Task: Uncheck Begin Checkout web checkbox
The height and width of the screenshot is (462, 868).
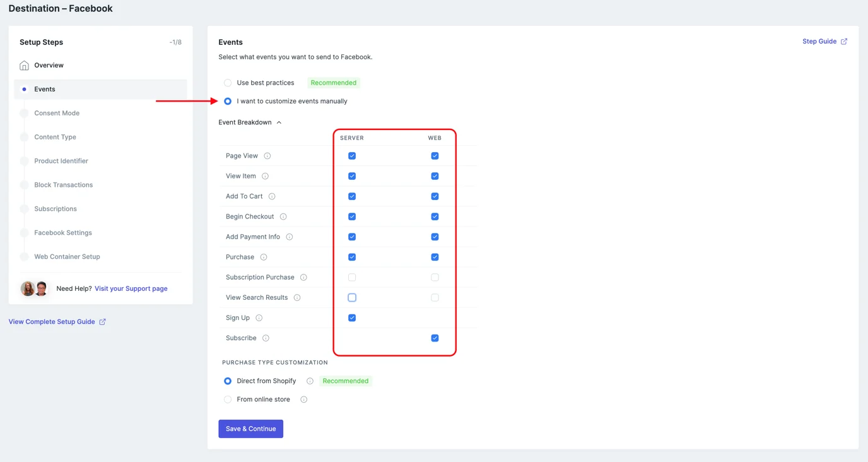Action: click(435, 216)
